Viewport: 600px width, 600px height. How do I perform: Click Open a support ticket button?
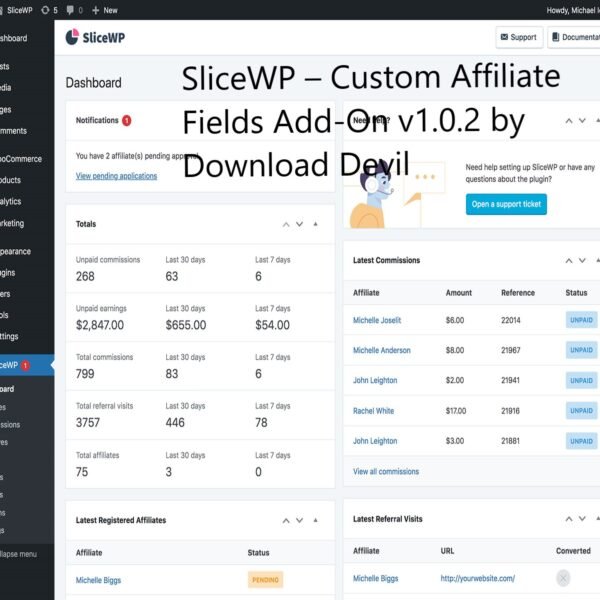(506, 204)
